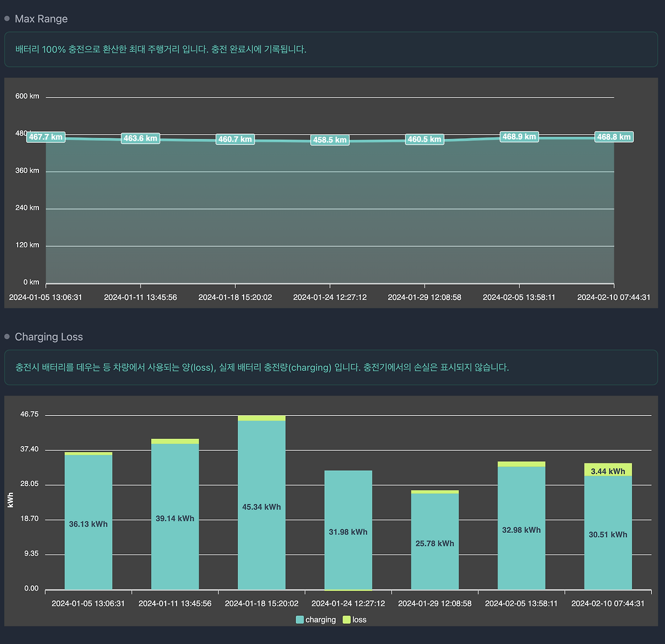Click the Max Range Korean description text

[x=161, y=49]
